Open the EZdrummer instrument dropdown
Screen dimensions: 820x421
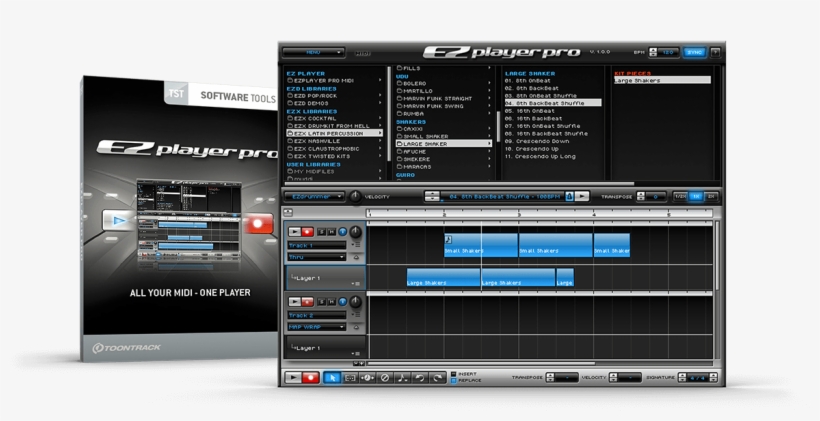click(x=314, y=197)
